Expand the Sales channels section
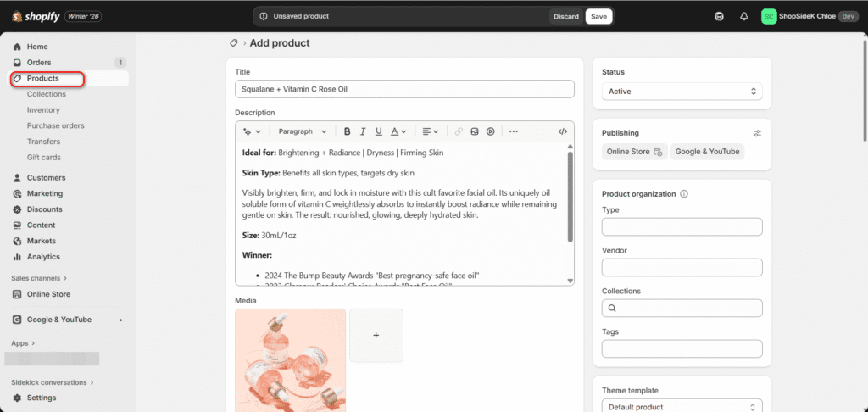Screen dimensions: 868x412 click(39, 278)
